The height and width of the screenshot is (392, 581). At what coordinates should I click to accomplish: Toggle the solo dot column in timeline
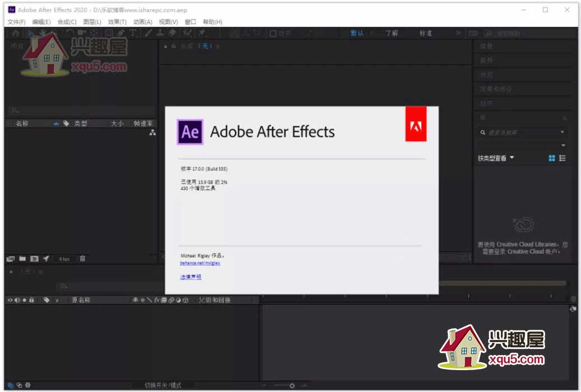click(x=25, y=300)
